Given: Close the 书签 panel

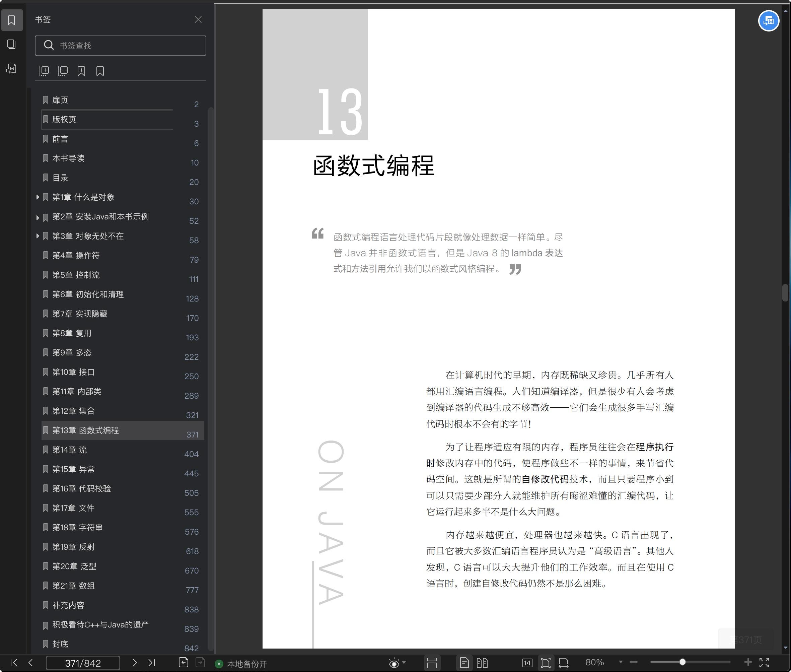Looking at the screenshot, I should (x=198, y=19).
